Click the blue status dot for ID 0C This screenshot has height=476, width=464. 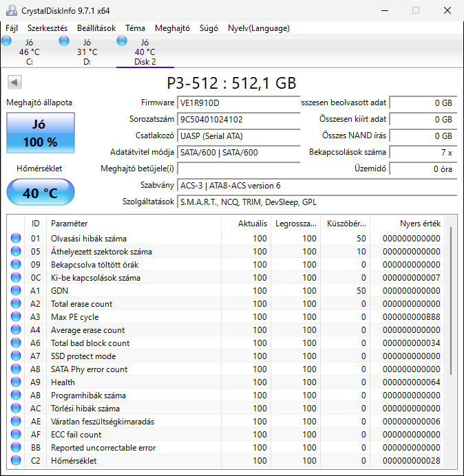(16, 277)
